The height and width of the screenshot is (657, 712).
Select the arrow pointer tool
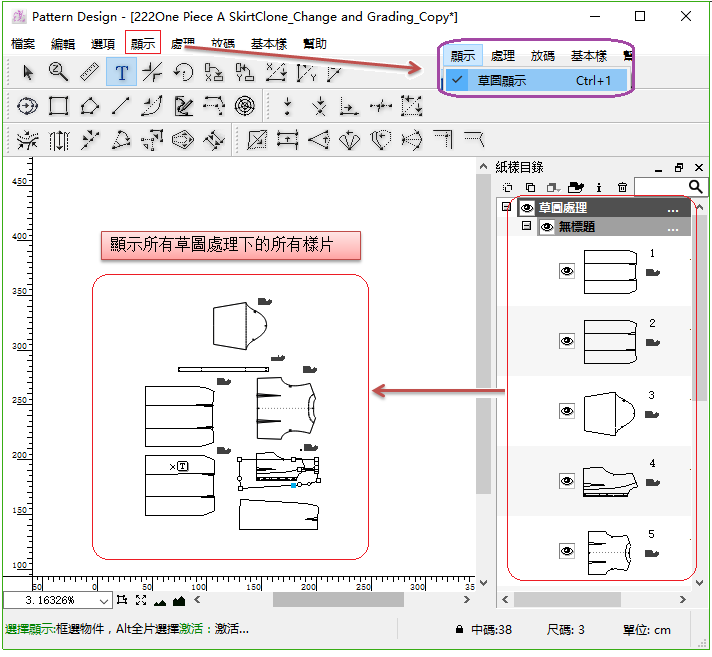point(28,72)
